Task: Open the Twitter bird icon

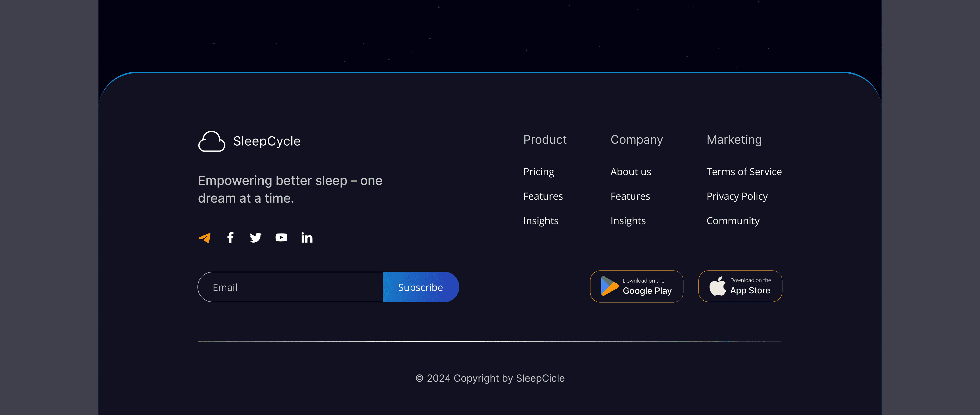Action: click(256, 238)
